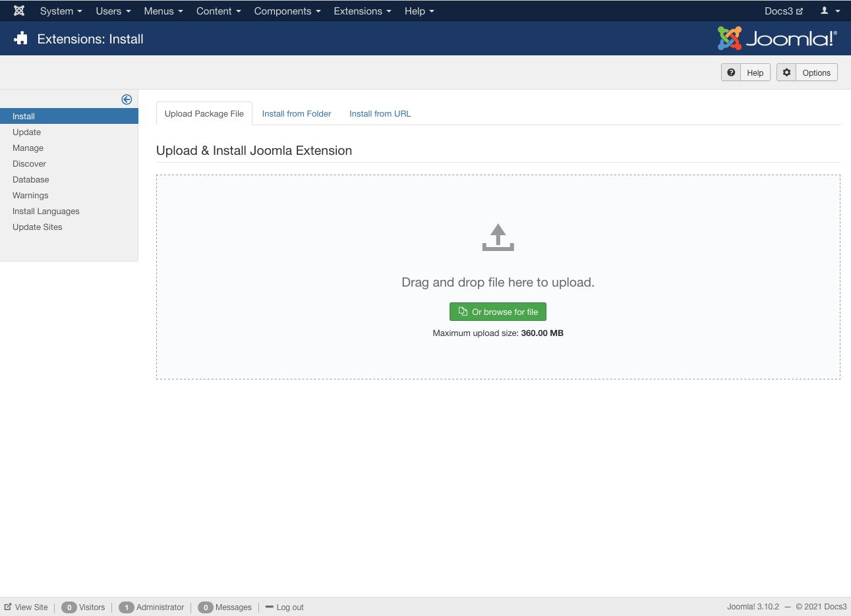Open the user account icon menu
851x616 pixels.
coord(829,11)
